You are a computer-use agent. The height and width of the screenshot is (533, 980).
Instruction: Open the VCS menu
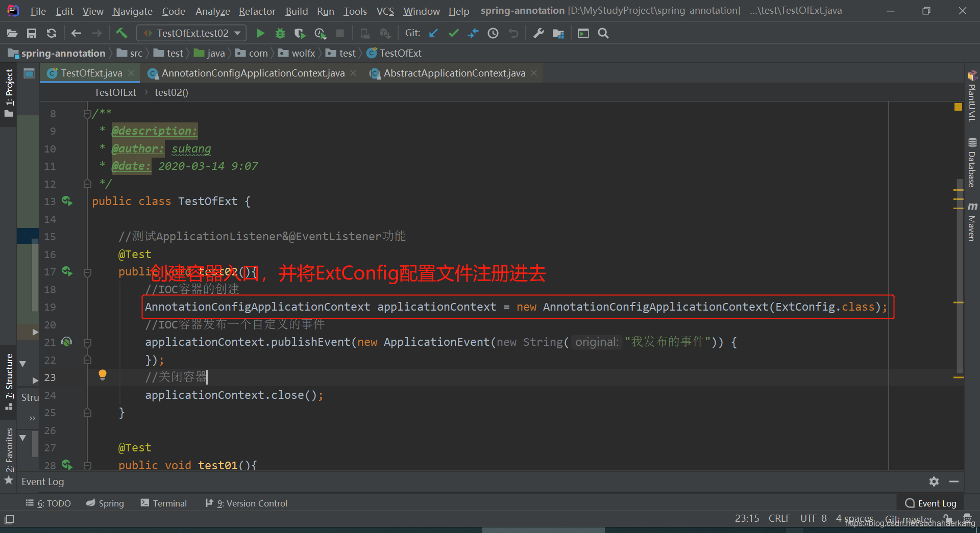pos(385,11)
